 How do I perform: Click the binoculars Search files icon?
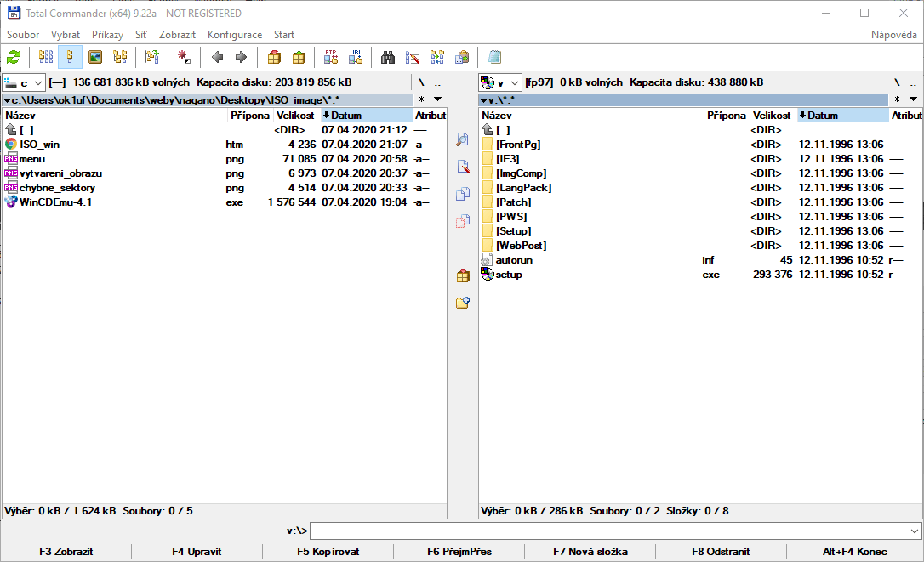[388, 58]
